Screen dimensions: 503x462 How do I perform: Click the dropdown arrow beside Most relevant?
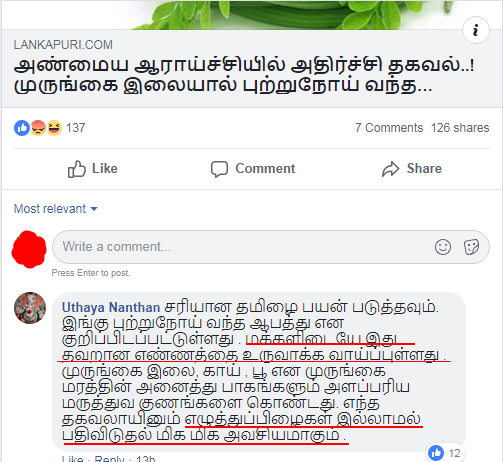point(94,209)
